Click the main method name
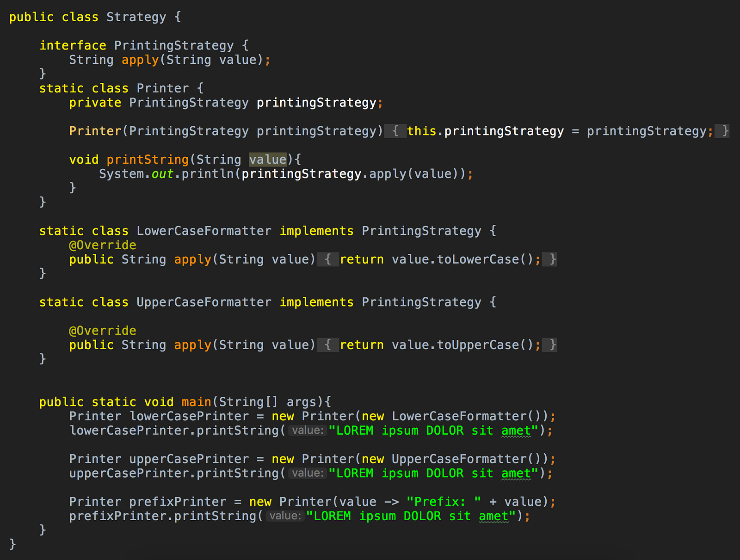The height and width of the screenshot is (560, 740). point(196,402)
